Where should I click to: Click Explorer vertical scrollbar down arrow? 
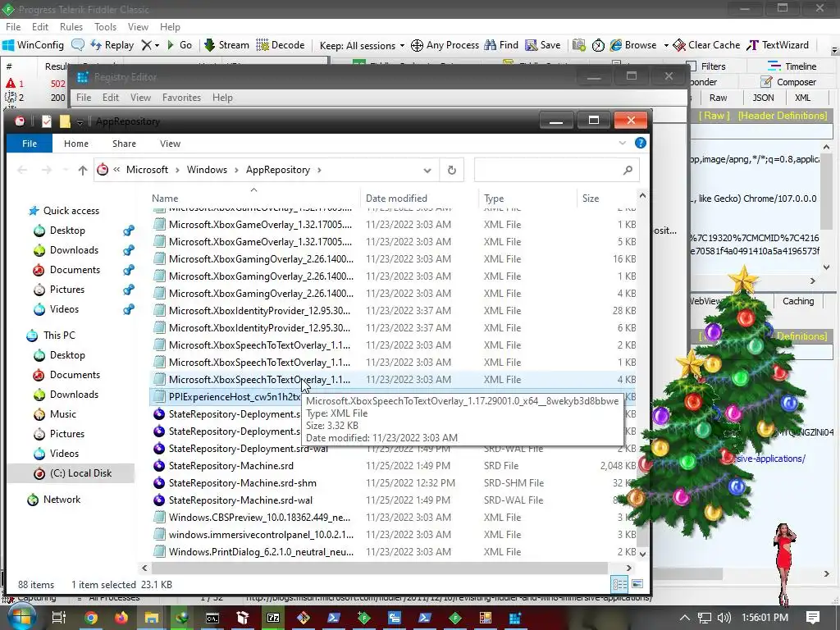(x=642, y=554)
